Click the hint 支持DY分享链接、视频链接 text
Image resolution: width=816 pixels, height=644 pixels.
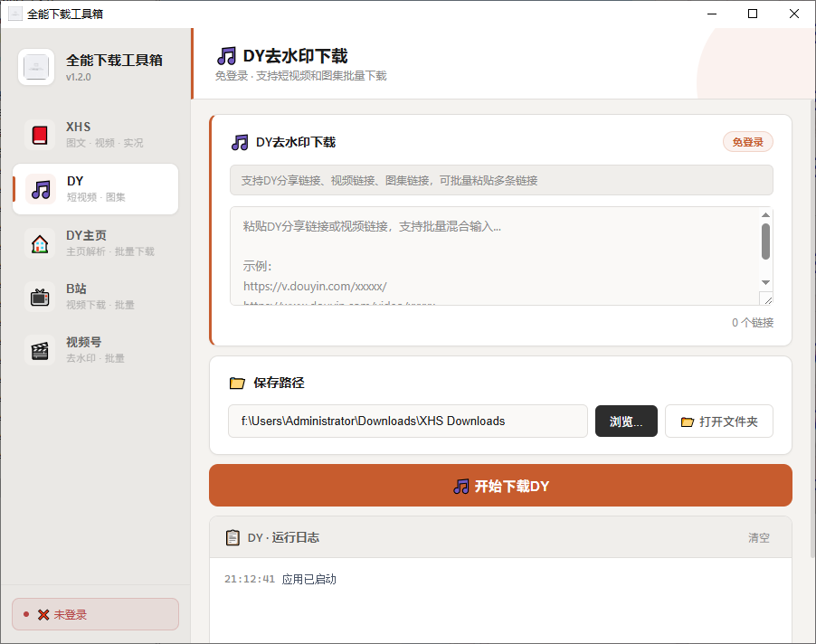(x=389, y=181)
